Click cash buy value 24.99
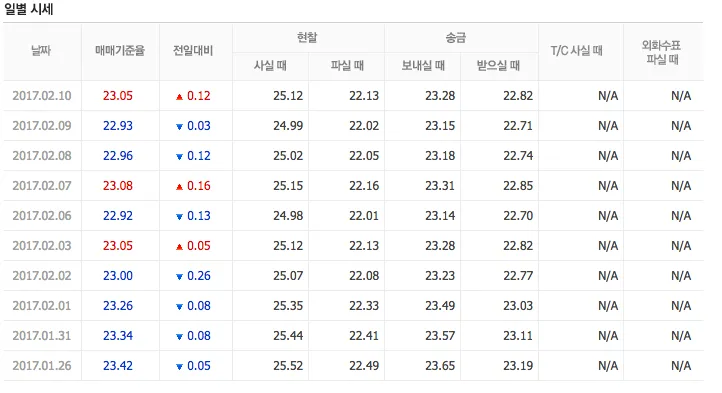The image size is (722, 393). [x=288, y=125]
